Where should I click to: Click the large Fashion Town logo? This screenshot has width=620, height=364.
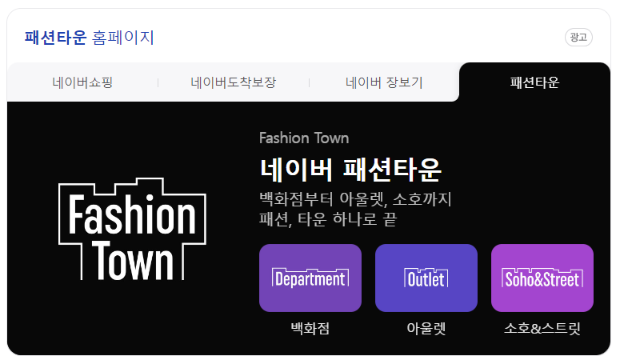[132, 230]
